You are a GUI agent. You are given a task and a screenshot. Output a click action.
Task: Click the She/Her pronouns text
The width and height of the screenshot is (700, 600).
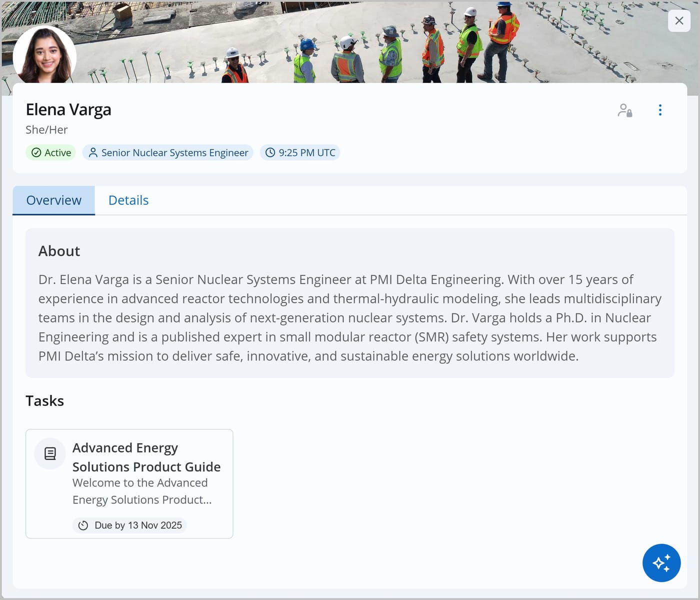pos(46,130)
